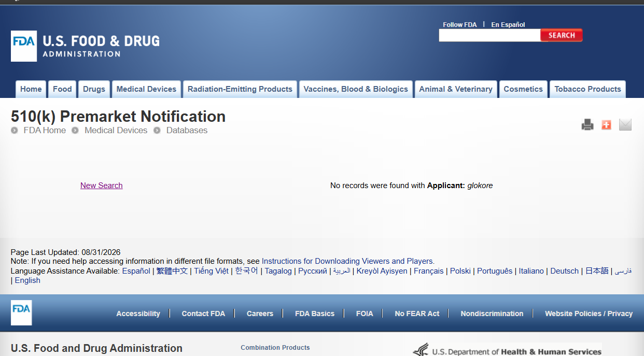Email this page via envelope icon
This screenshot has width=644, height=356.
tap(625, 124)
